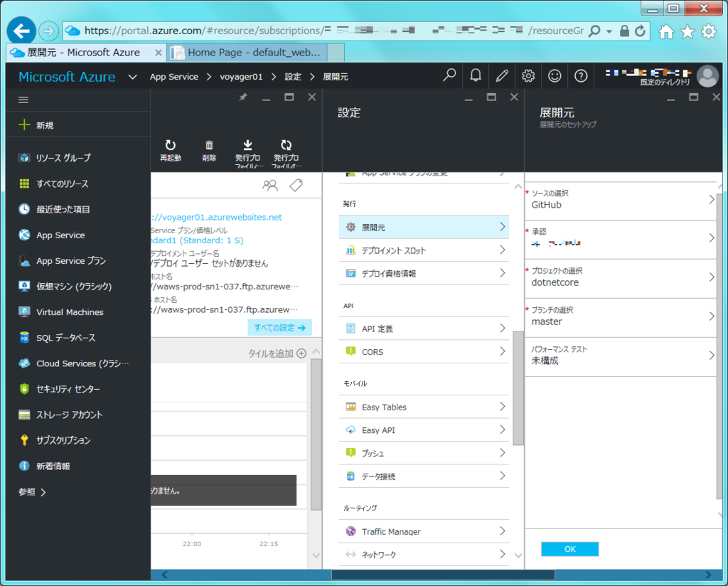Expand the Microsoft Azure dropdown arrow
Screen dimensions: 728x586
point(132,77)
